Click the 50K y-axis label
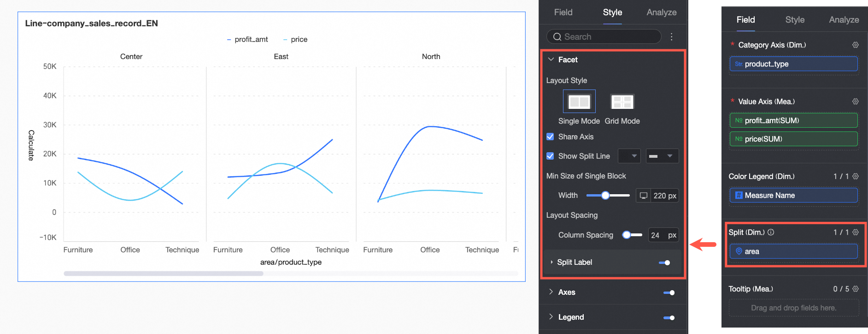The width and height of the screenshot is (868, 334). click(x=50, y=66)
